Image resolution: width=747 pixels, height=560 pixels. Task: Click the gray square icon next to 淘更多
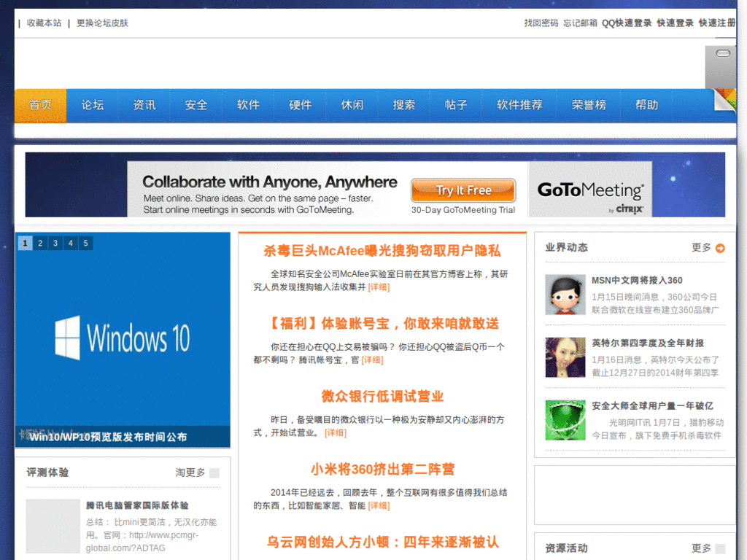click(214, 473)
